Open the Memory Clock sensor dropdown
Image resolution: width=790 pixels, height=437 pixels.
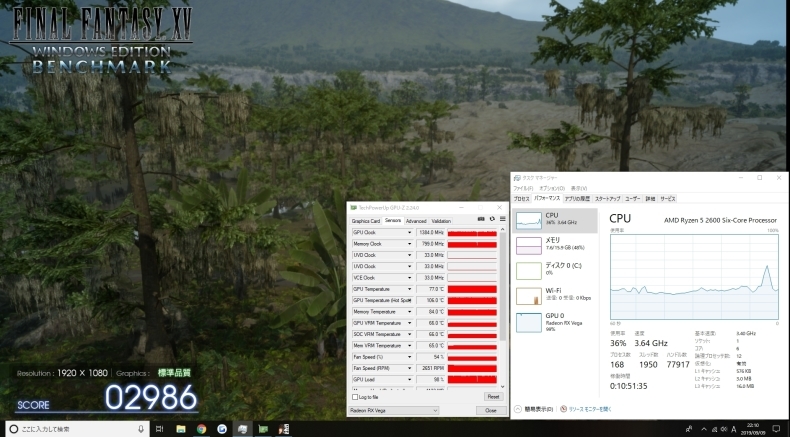tap(409, 244)
